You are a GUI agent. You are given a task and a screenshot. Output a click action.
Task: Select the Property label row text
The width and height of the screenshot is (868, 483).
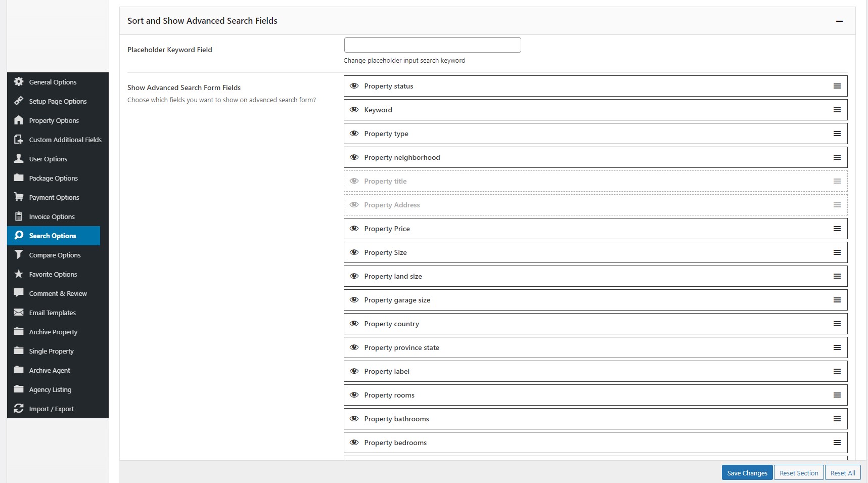click(387, 371)
